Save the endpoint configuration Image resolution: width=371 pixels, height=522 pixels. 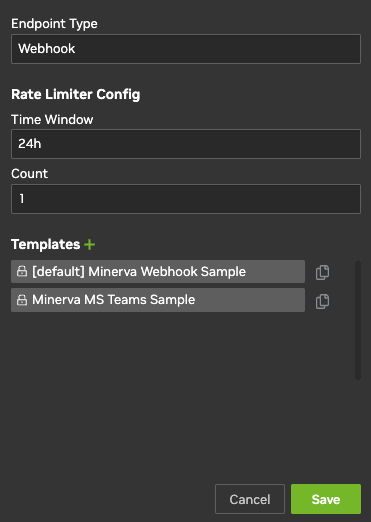click(x=326, y=499)
